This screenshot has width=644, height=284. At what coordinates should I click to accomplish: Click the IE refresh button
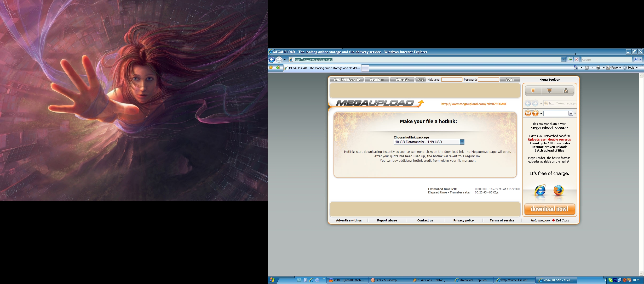pos(570,60)
